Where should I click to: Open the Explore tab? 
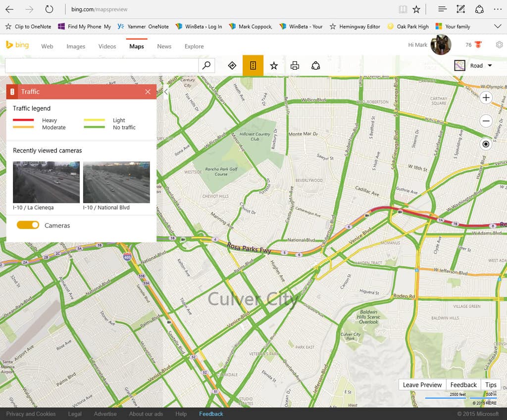(194, 47)
